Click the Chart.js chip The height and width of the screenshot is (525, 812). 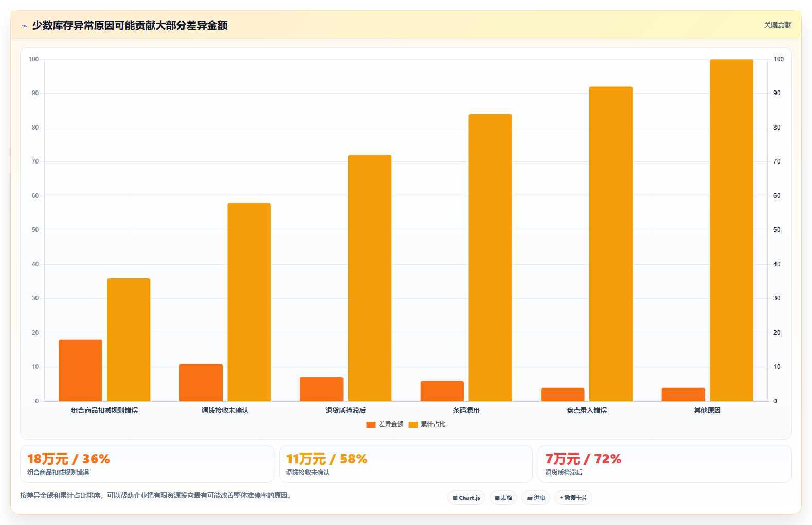pyautogui.click(x=466, y=498)
